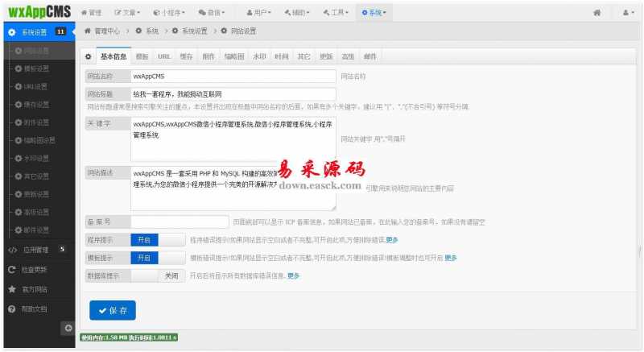Expand 应用管理 sidebar section

click(39, 250)
